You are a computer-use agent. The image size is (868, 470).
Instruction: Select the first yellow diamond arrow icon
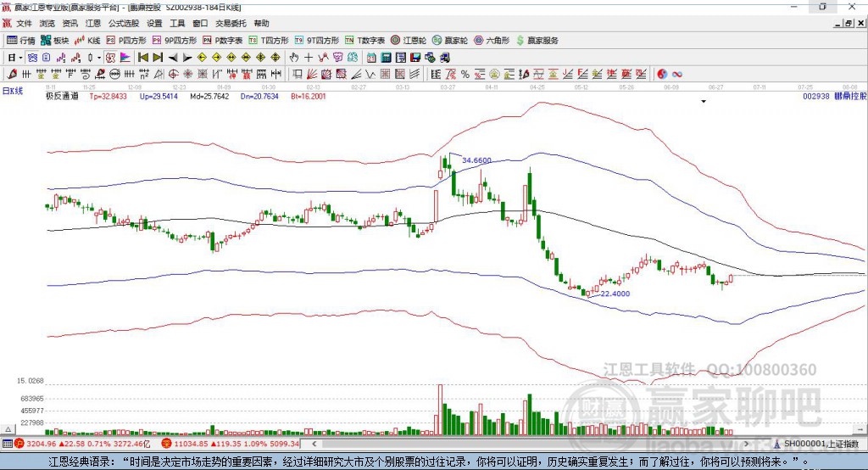click(x=202, y=58)
